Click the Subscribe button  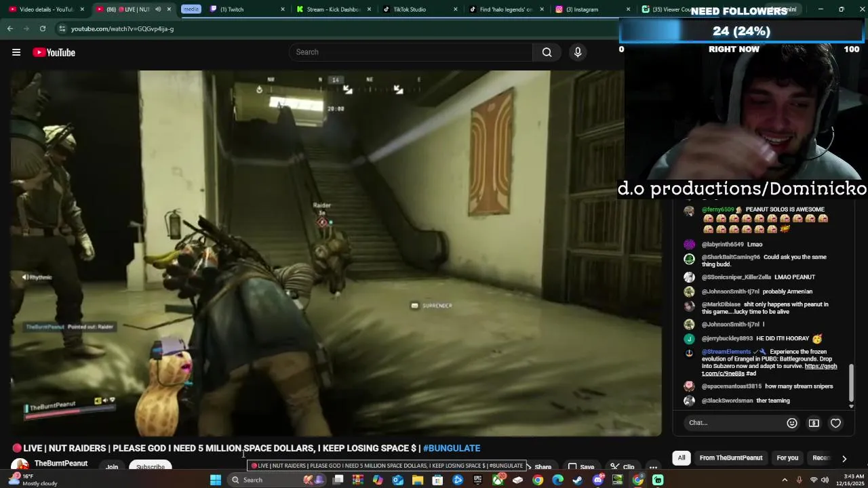coord(151,466)
